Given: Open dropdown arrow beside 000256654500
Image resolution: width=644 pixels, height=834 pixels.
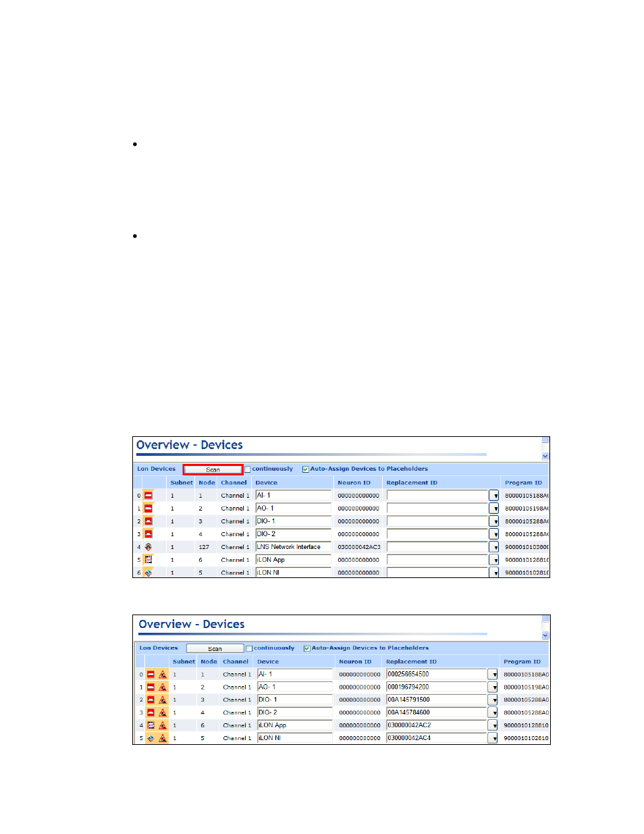Looking at the screenshot, I should coord(493,675).
